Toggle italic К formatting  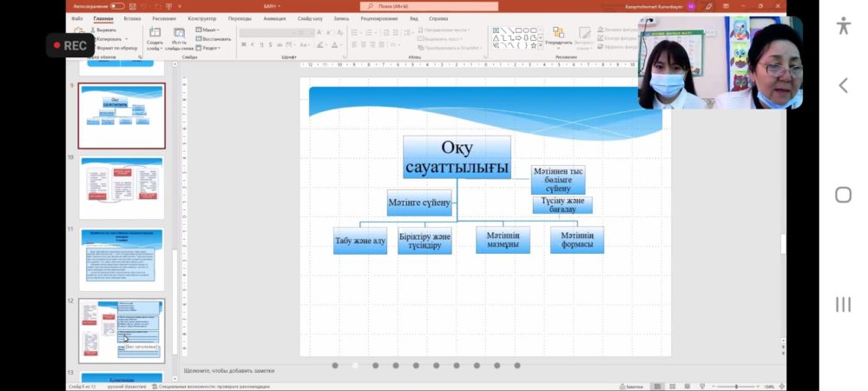(253, 45)
